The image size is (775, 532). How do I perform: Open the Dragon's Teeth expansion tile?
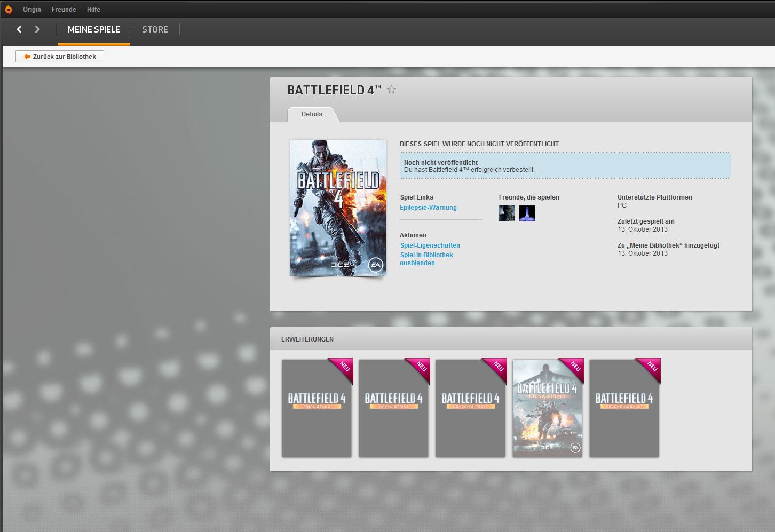click(x=471, y=408)
